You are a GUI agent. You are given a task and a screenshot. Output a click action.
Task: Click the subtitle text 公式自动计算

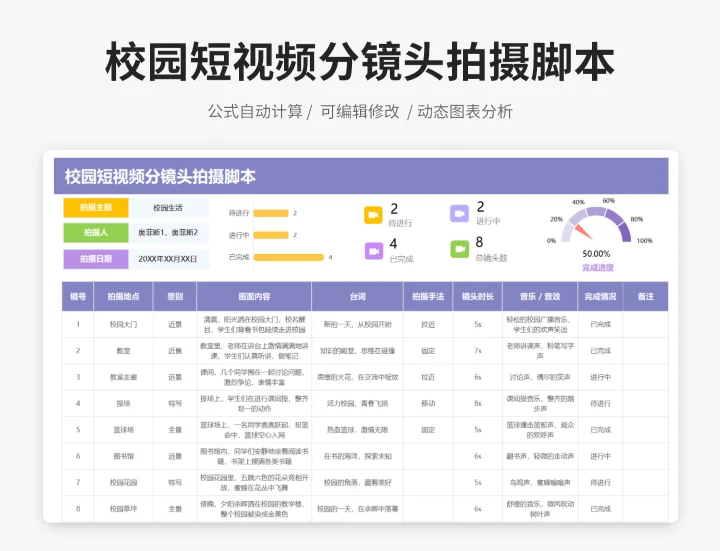click(x=255, y=112)
